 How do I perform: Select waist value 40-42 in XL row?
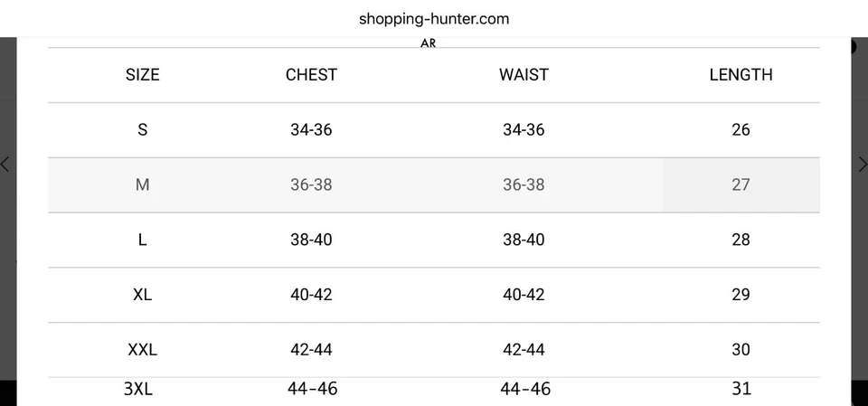[524, 295]
